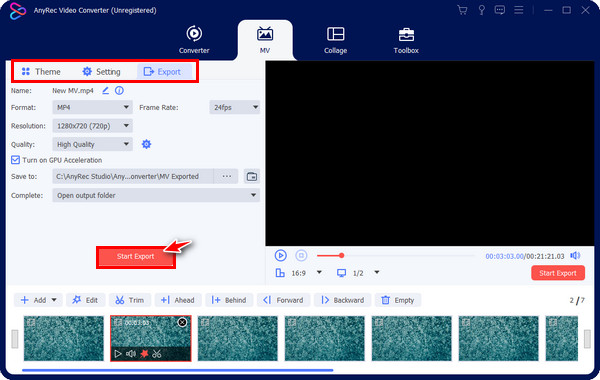Switch to the MV tab
The image size is (600, 380).
pos(265,40)
